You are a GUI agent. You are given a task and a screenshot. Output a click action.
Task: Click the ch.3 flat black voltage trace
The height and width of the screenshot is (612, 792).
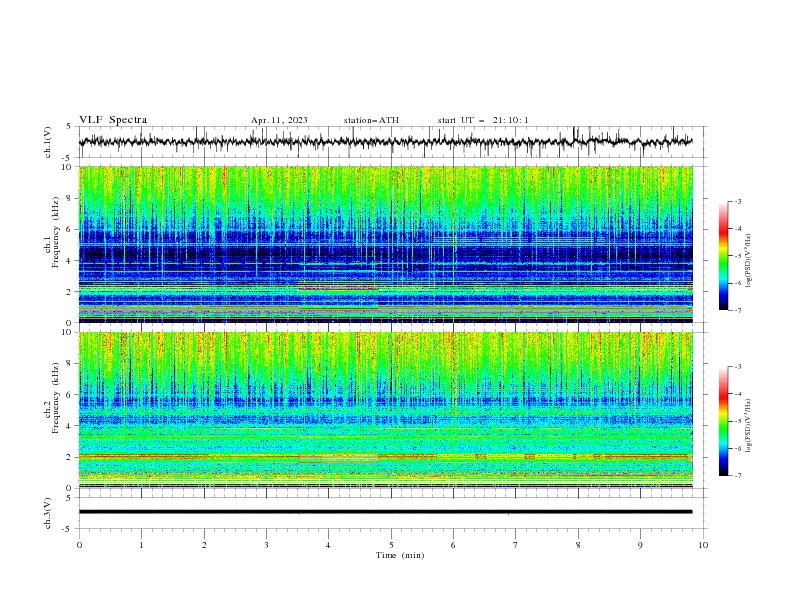pyautogui.click(x=385, y=512)
